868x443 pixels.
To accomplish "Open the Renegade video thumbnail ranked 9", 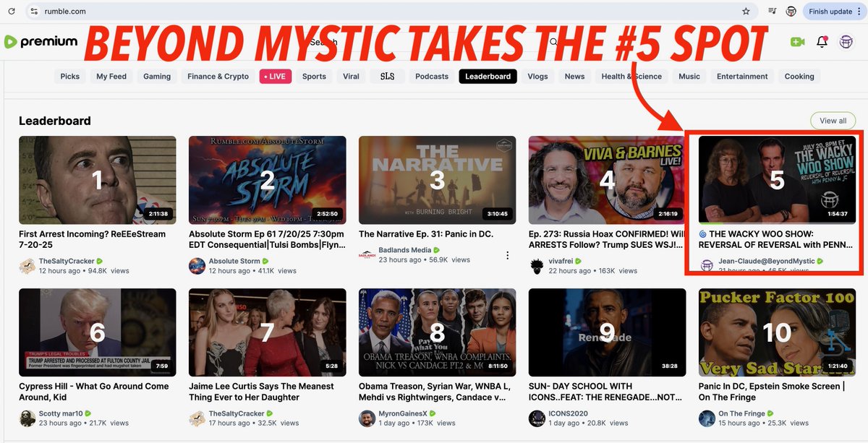I will point(608,332).
